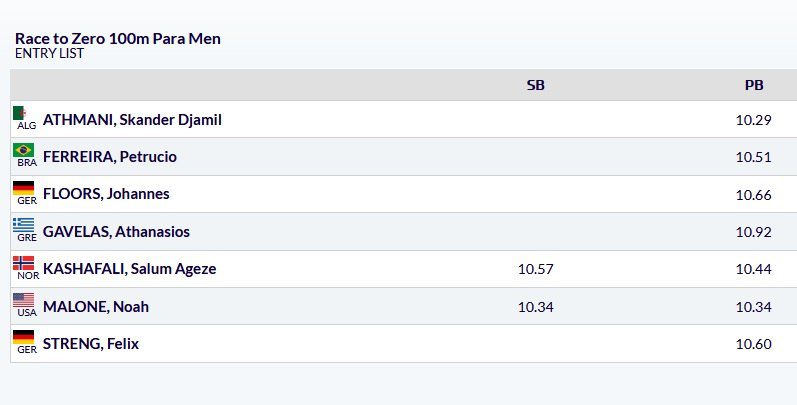Click the German flag beside FLOORS
Screen dimensions: 797x405
pyautogui.click(x=23, y=188)
